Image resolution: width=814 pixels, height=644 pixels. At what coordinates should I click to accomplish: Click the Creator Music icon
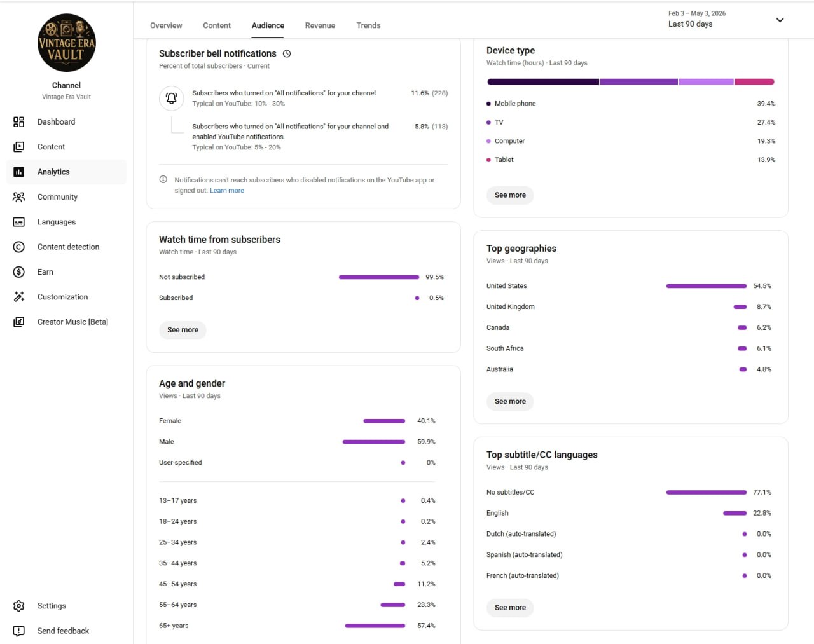(x=19, y=322)
